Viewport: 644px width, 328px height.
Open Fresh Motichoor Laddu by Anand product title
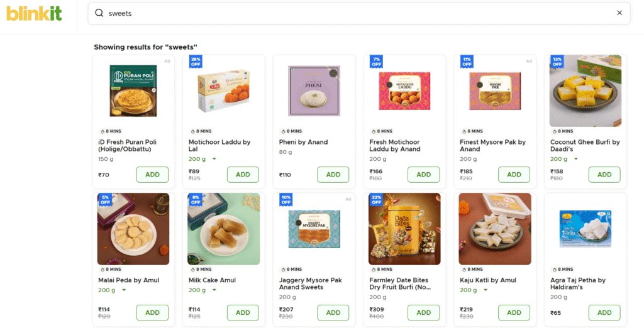point(394,146)
